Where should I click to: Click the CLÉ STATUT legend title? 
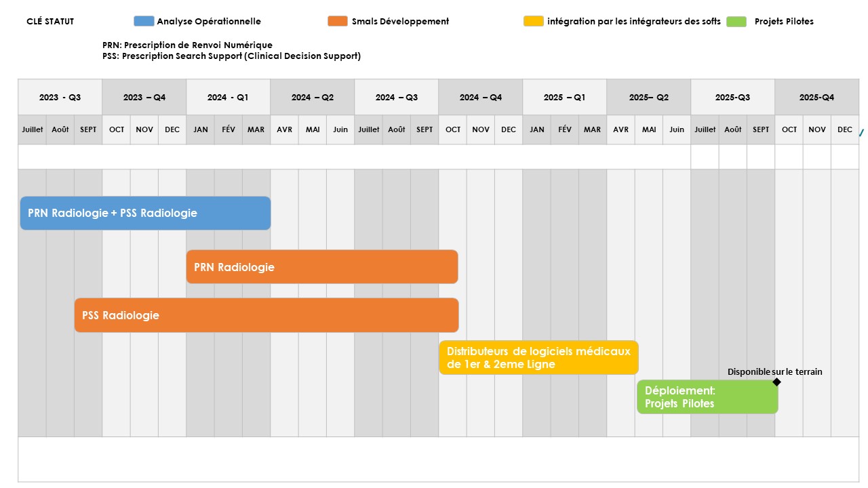coord(50,22)
